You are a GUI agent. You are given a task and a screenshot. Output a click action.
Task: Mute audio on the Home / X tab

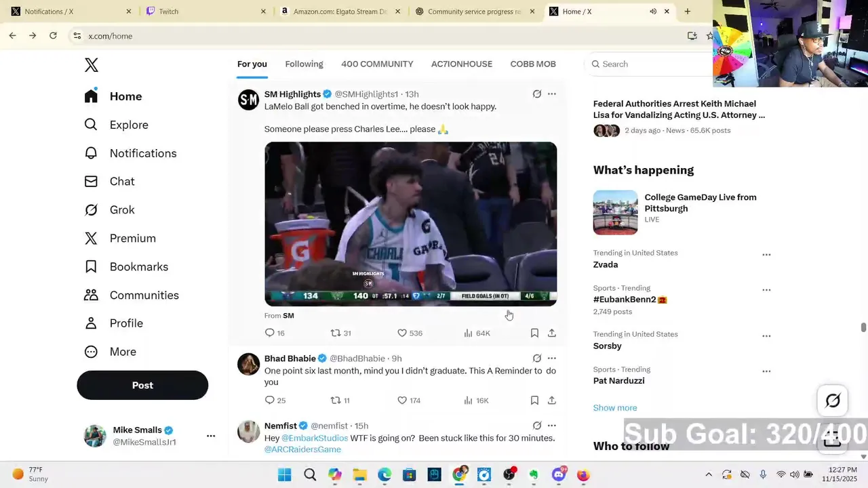click(653, 12)
